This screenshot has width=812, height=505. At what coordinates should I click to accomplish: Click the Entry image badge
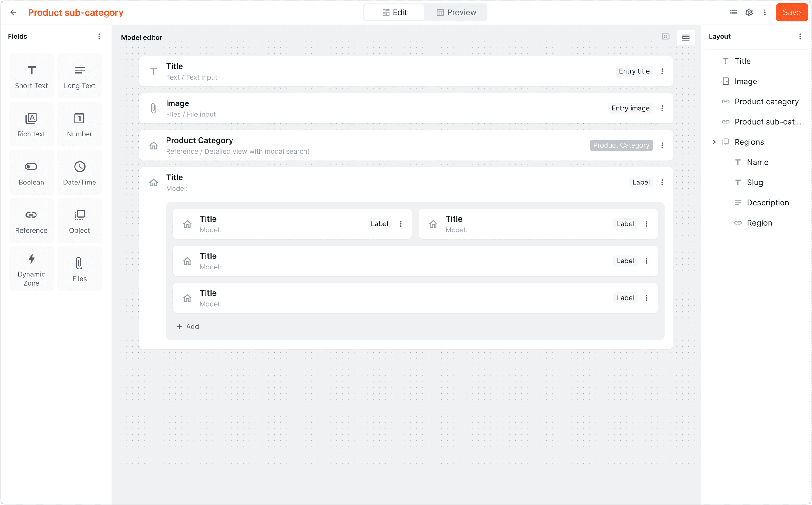(x=631, y=108)
